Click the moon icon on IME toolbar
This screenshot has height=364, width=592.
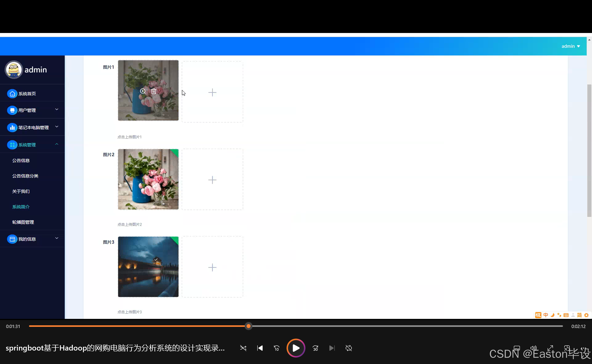click(553, 315)
